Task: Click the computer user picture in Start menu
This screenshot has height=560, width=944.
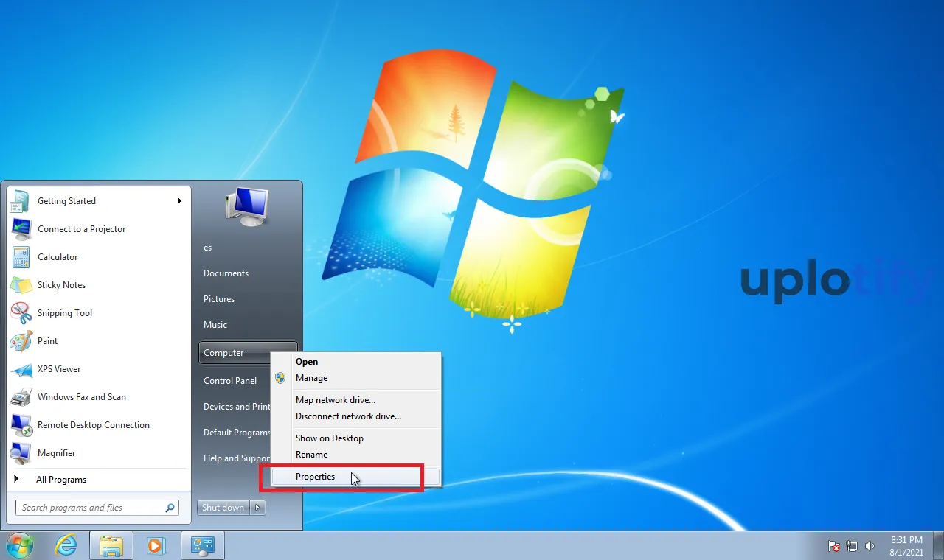Action: point(247,206)
